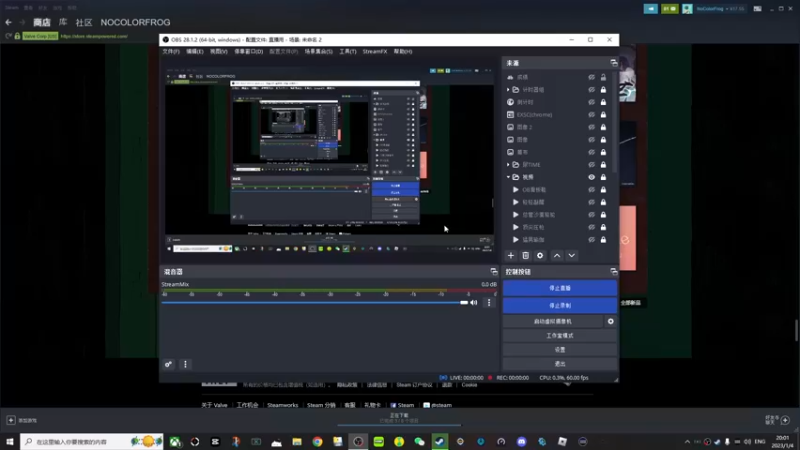Open the 文件(F) menu in OBS
800x450 pixels.
click(x=171, y=52)
